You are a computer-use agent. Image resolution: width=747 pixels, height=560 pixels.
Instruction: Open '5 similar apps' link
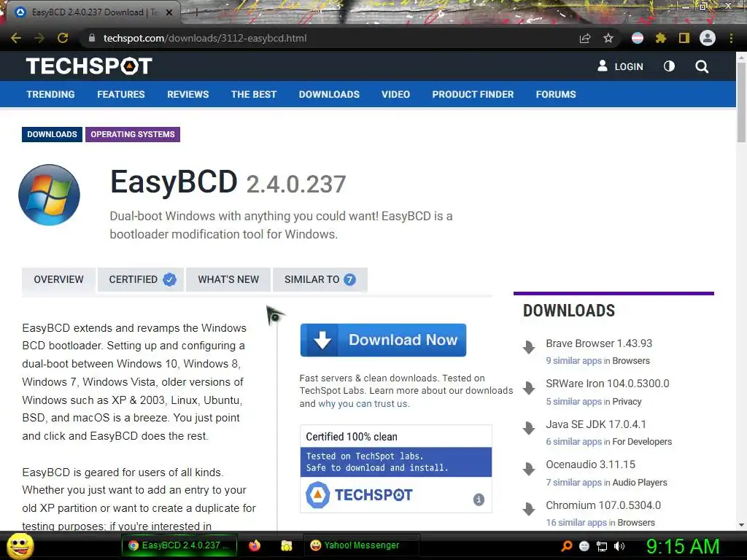(573, 402)
